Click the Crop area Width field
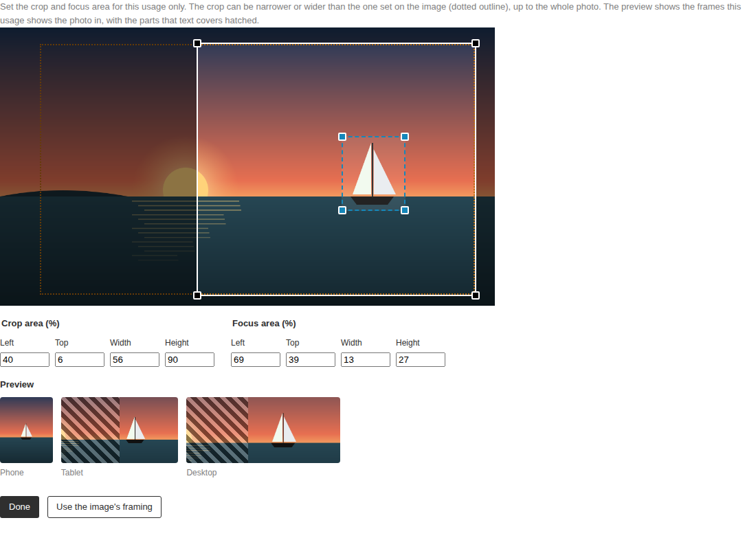The image size is (756, 551). pyautogui.click(x=135, y=359)
